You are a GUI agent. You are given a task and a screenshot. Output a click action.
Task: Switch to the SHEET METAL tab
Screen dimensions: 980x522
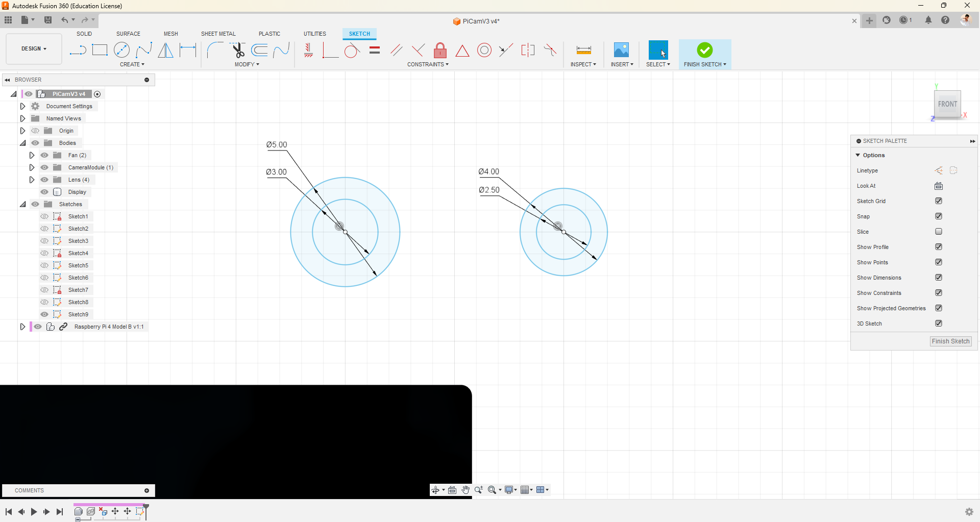(218, 34)
